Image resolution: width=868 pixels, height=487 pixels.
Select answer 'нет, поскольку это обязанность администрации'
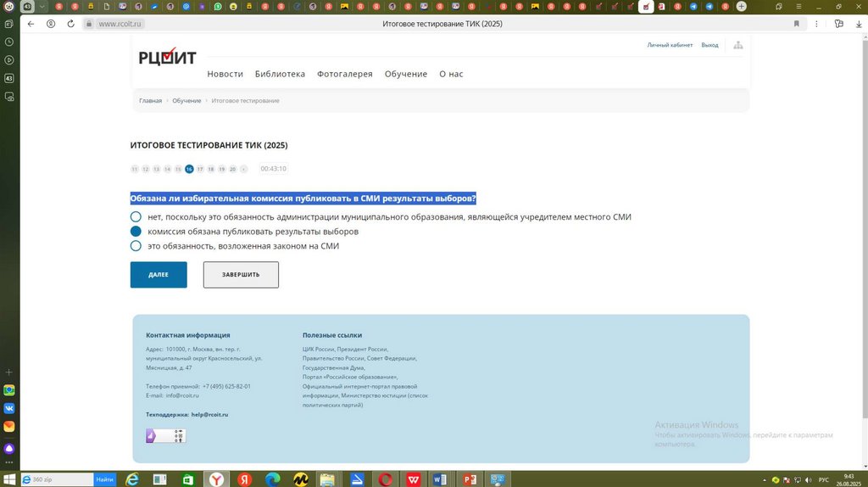coord(136,216)
